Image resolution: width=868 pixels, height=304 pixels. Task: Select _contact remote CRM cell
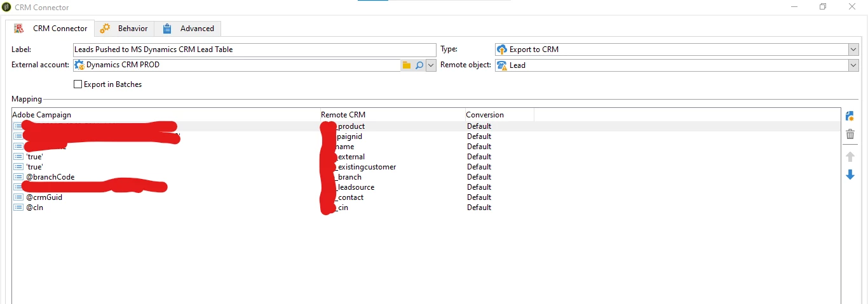pos(349,197)
